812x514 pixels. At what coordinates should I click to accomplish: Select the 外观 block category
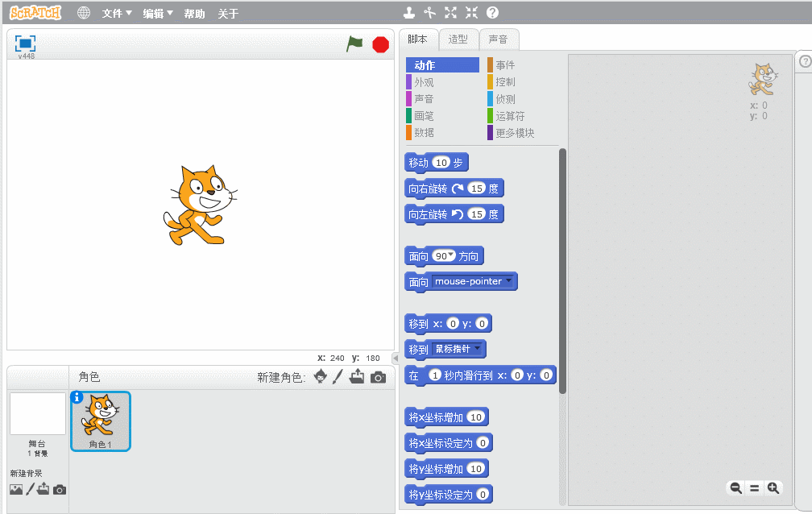coord(420,82)
